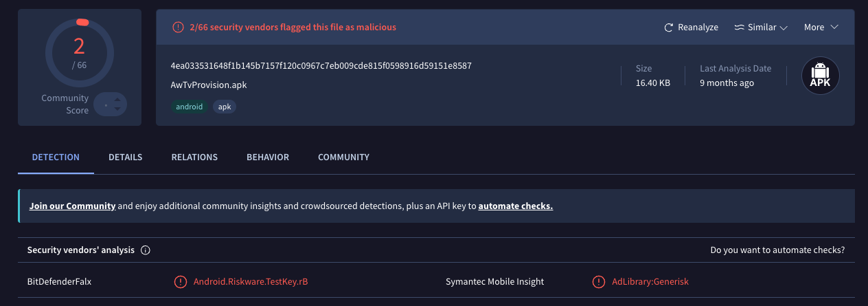Click the malicious alert warning icon
Image resolution: width=868 pixels, height=306 pixels.
(x=178, y=28)
